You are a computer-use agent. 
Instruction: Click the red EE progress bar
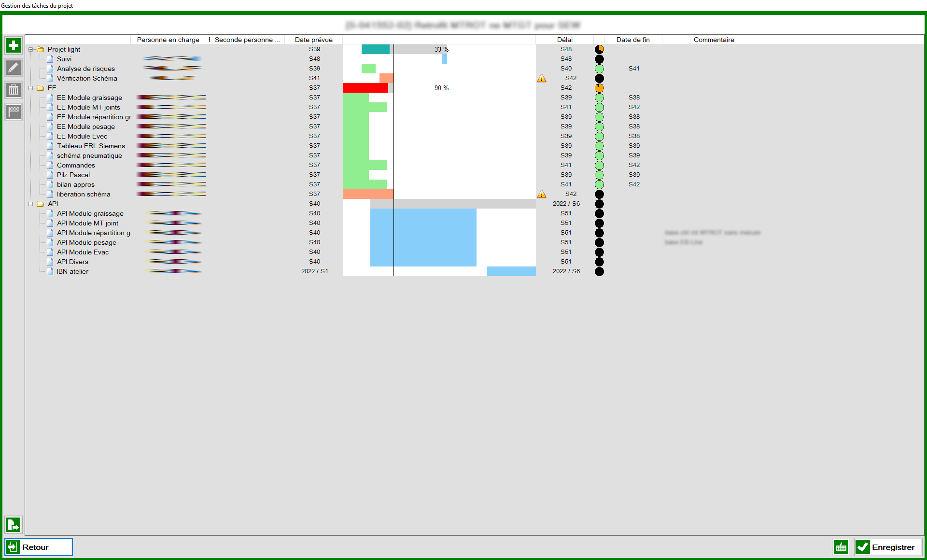(365, 88)
